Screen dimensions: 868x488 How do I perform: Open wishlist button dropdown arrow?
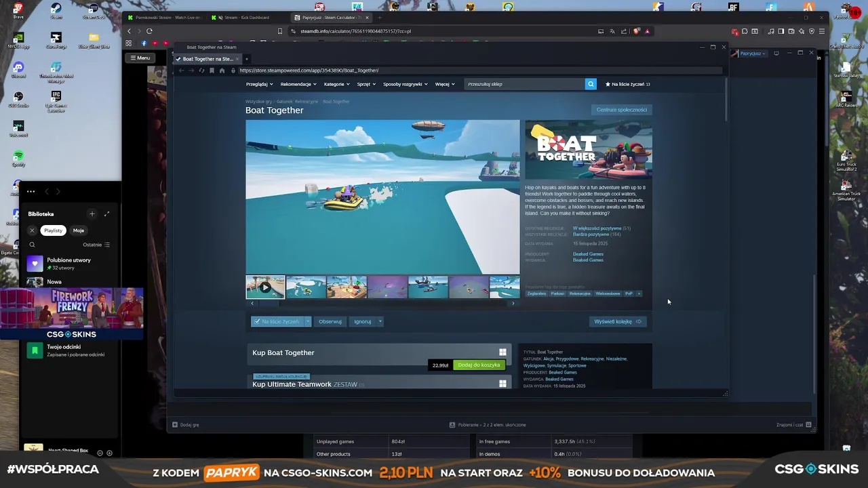(307, 321)
